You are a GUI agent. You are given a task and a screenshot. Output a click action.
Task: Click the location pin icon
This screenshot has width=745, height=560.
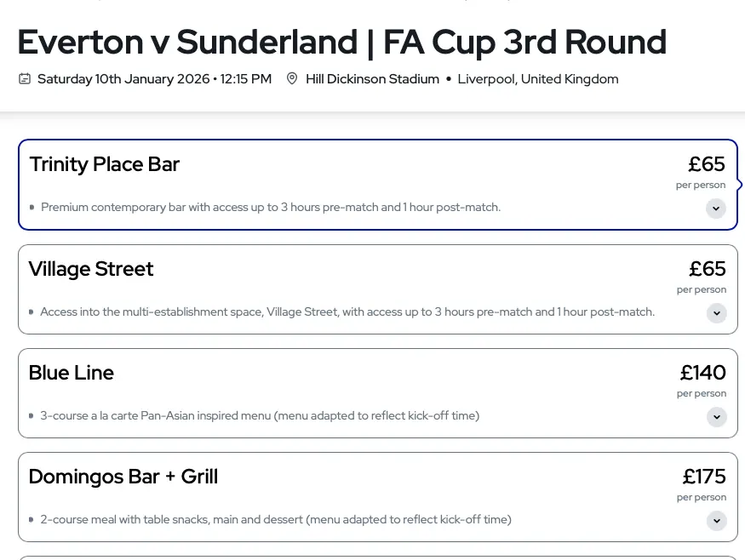292,79
